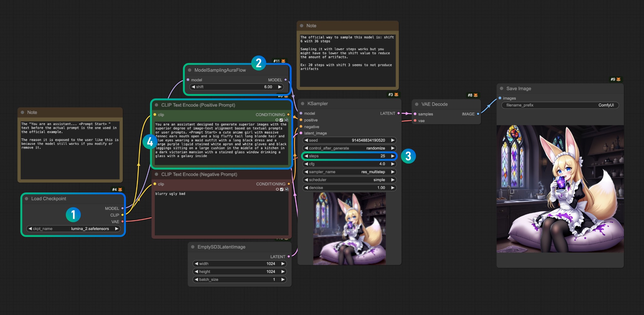Viewport: 644px width, 315px height.
Task: Collapse the VAE Decode node via its dot
Action: point(417,104)
